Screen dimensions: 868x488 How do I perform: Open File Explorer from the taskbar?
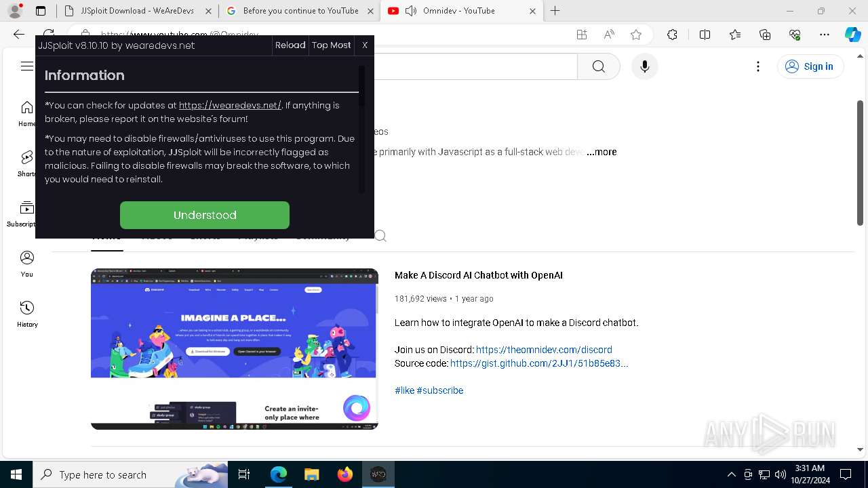[x=311, y=474]
